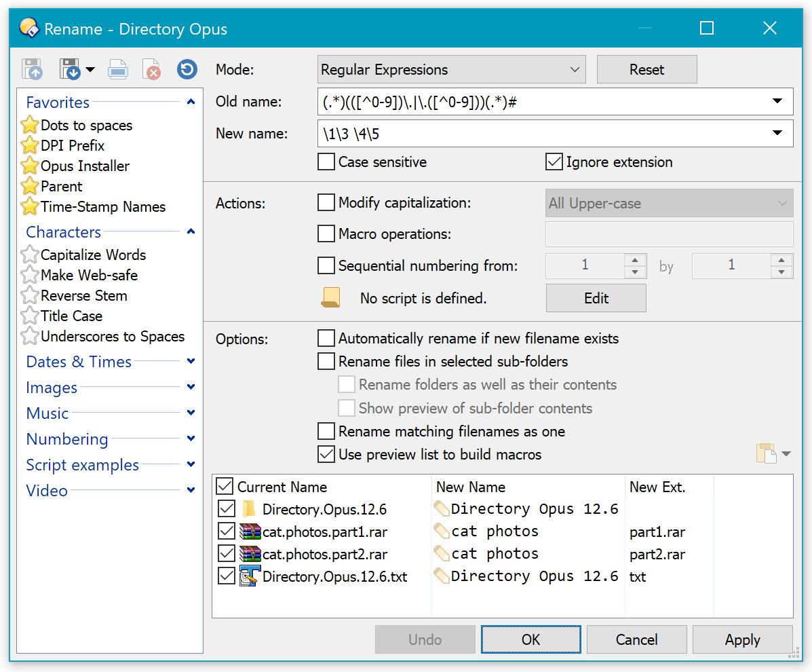
Task: Click the disk with down arrow toolbar icon
Action: click(x=70, y=69)
